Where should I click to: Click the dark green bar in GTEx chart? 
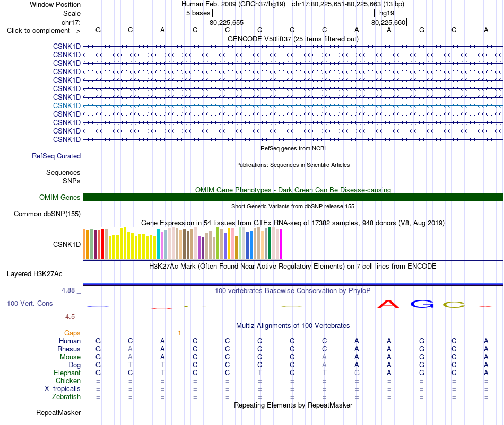coord(270,243)
